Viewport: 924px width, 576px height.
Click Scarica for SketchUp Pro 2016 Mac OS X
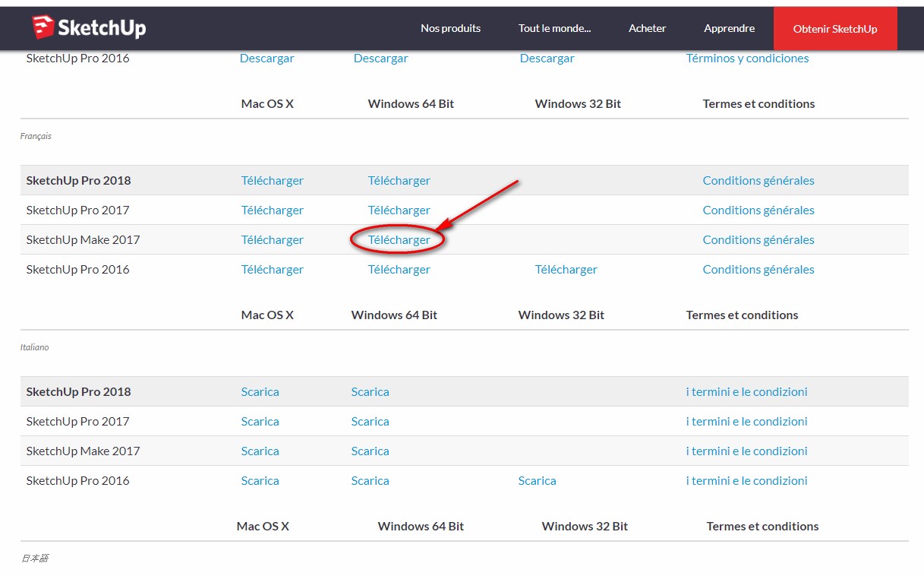(x=260, y=481)
